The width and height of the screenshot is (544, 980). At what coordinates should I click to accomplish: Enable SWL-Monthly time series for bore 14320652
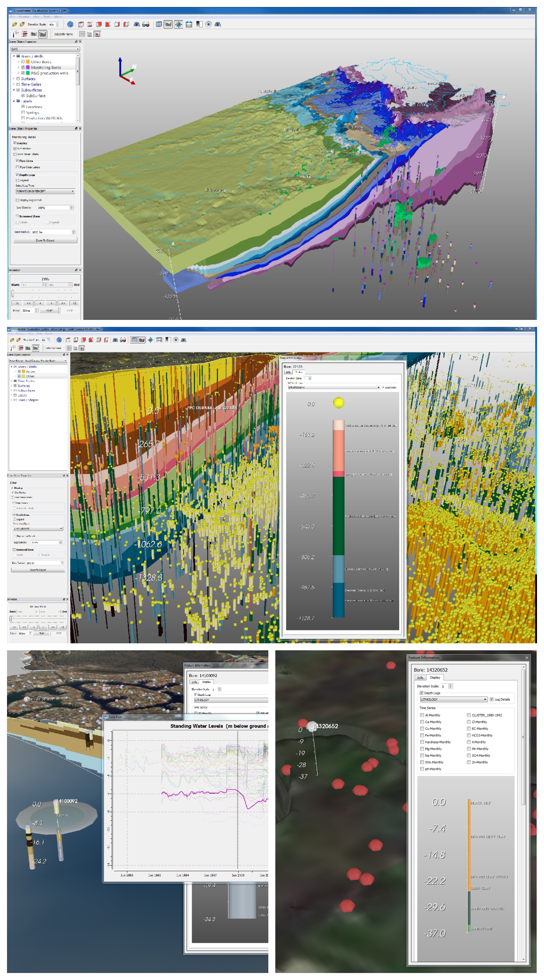point(422,762)
